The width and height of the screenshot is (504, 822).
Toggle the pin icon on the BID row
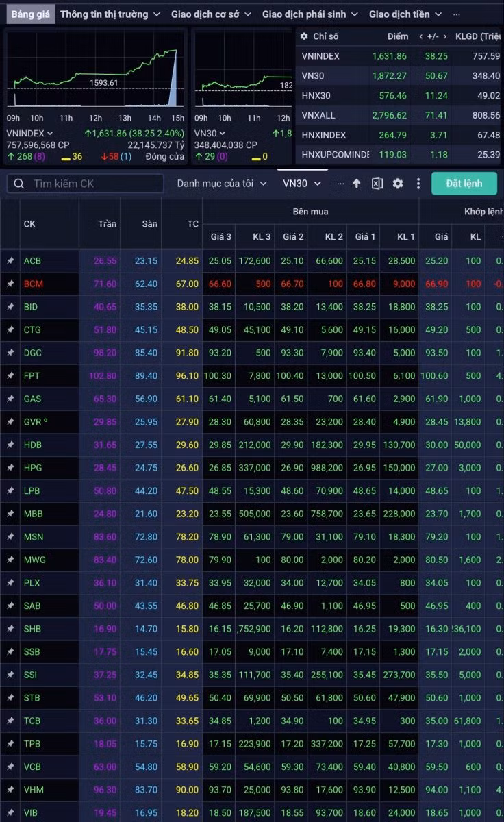(x=10, y=307)
